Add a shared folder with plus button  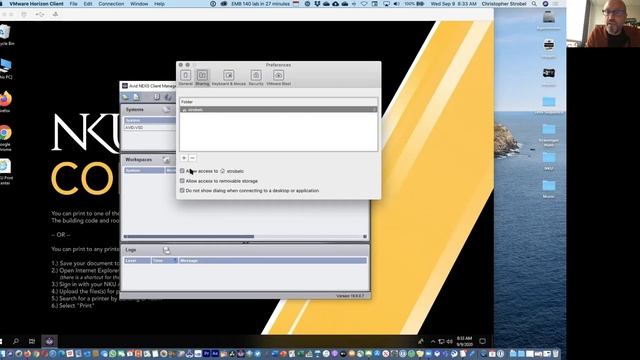[x=184, y=158]
